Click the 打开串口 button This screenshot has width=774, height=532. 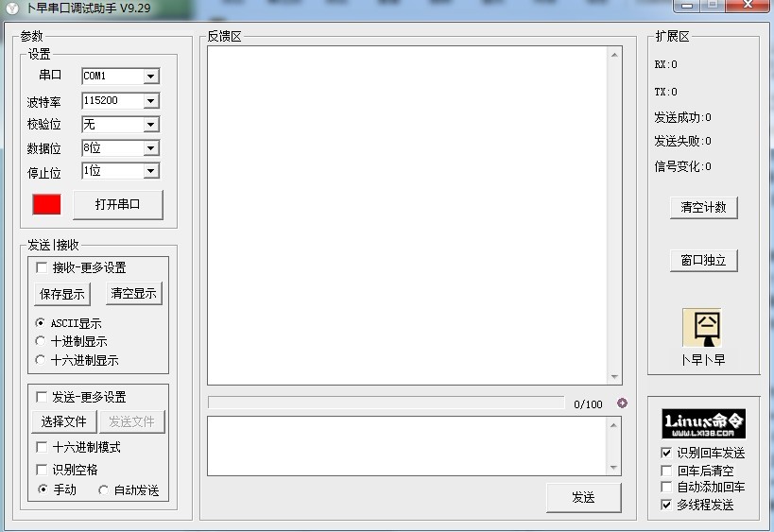118,204
